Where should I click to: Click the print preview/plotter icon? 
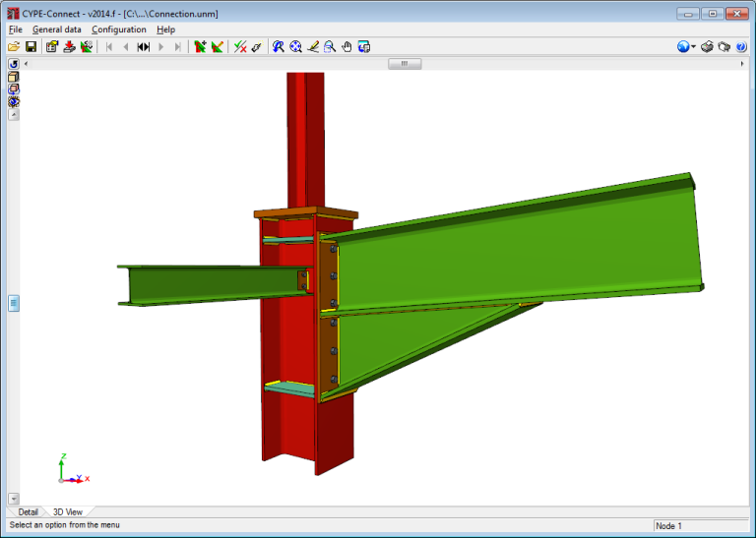tap(724, 47)
